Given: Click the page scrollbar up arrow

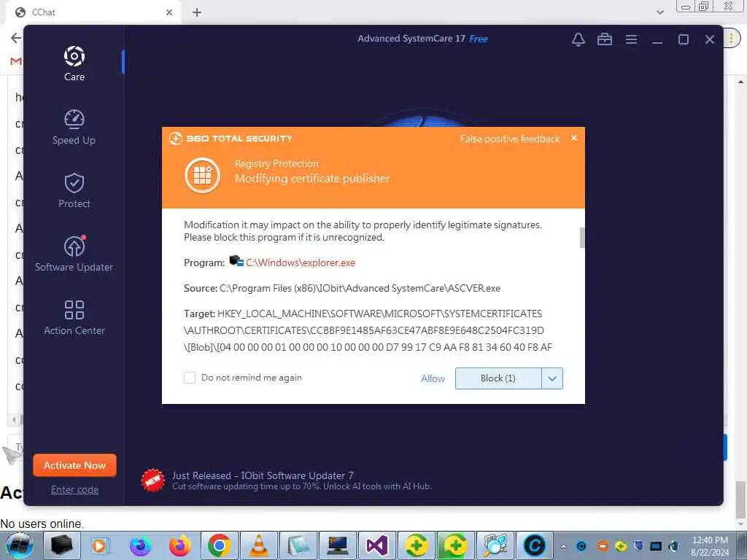Looking at the screenshot, I should click(741, 82).
